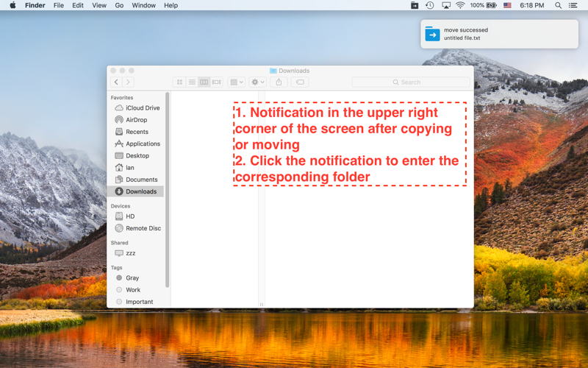Switch to cover flow view
The height and width of the screenshot is (368, 588).
tap(216, 82)
